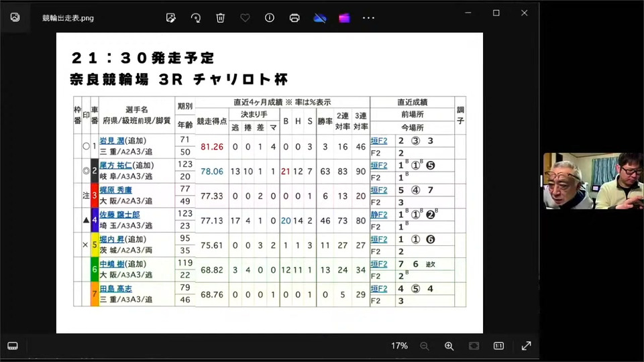Click the red number 3 car cell
Viewport: 644px width, 362px height.
coord(95,195)
